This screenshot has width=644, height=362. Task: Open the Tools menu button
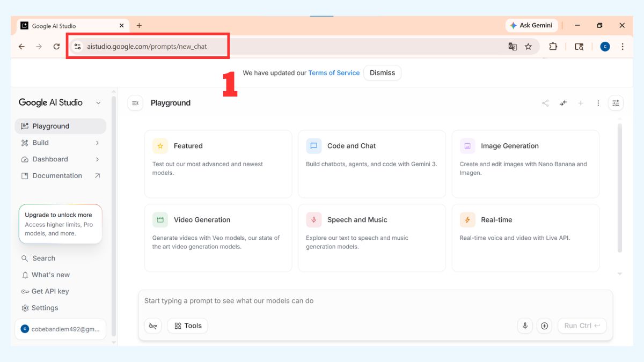coord(188,326)
